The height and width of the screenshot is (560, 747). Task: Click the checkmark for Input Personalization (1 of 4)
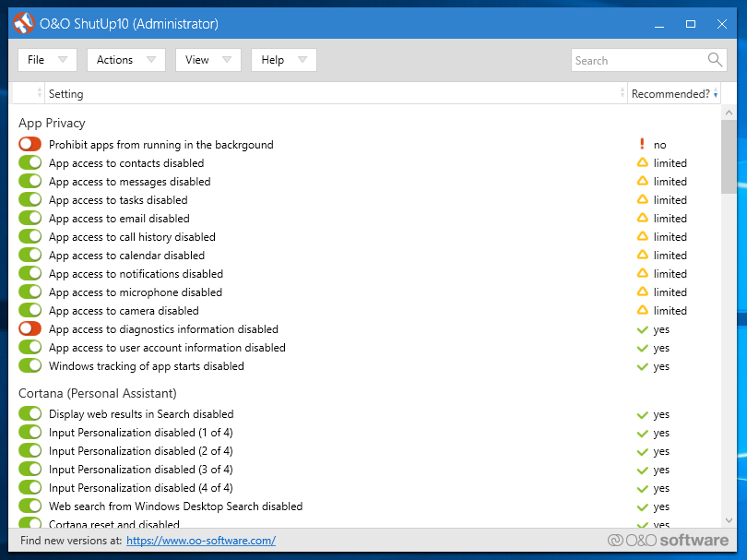[x=642, y=434]
